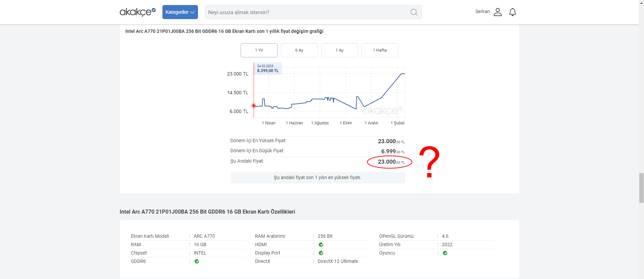Click the 'Şu andaki fiyat son 1 yılın en yüksek fiyatı' banner
This screenshot has height=279, width=644.
317,177
